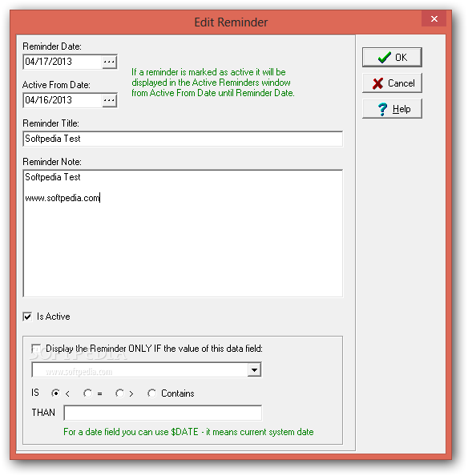Image resolution: width=468 pixels, height=476 pixels.
Task: Click the Edit Reminder title bar text
Action: [x=231, y=22]
